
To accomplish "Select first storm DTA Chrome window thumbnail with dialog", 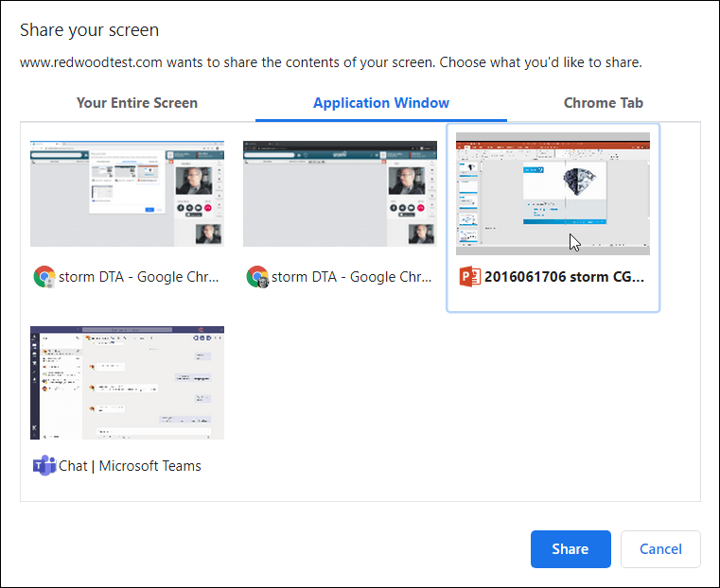I will [127, 194].
